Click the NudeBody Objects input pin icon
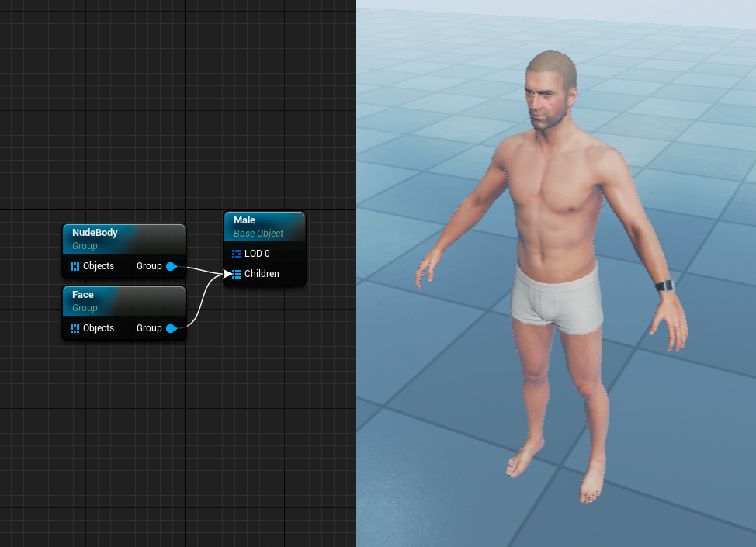The width and height of the screenshot is (756, 547). pyautogui.click(x=75, y=266)
